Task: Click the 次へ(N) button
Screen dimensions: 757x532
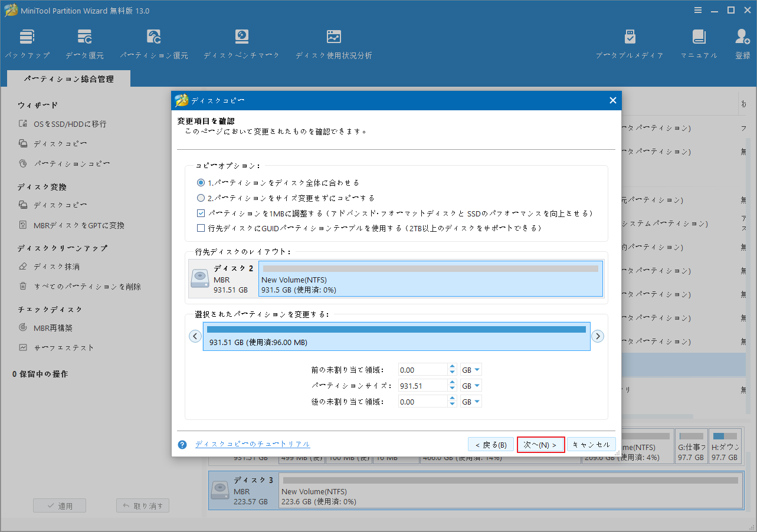Action: coord(540,444)
